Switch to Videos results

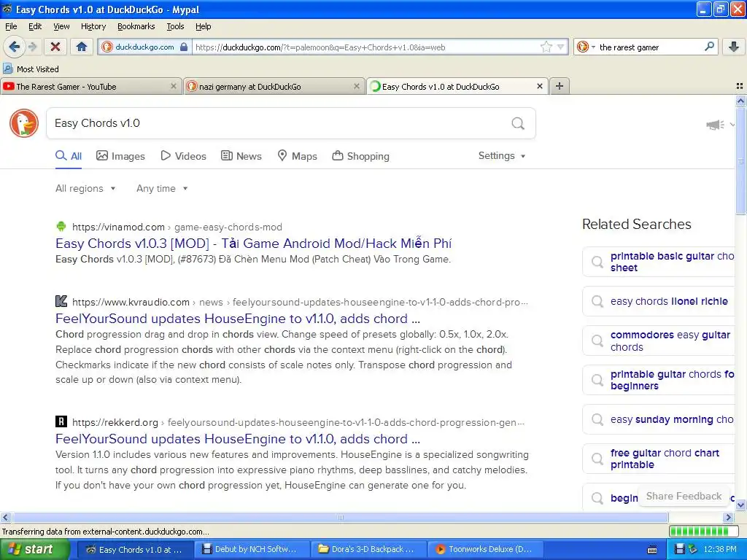point(183,156)
